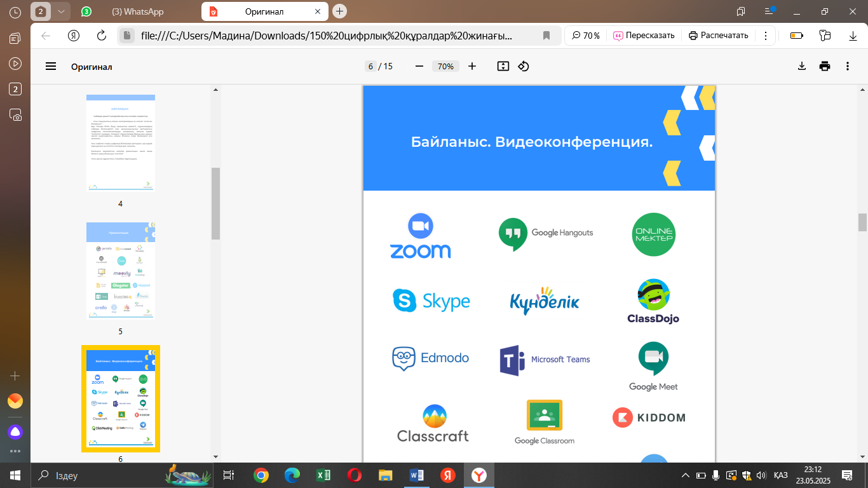868x488 pixels.
Task: Open the Alice assistant in the sidebar
Action: (x=15, y=432)
